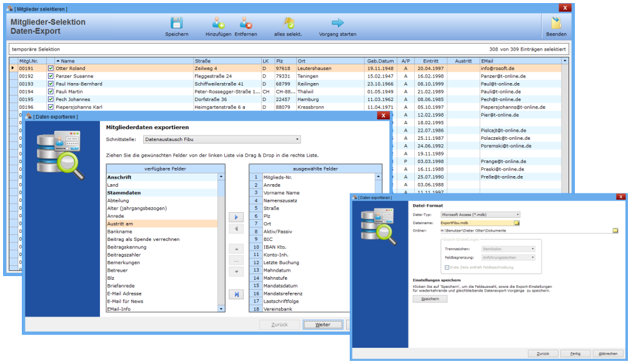Start the process with Vorgang starten arrow
This screenshot has height=364, width=631.
(x=338, y=24)
